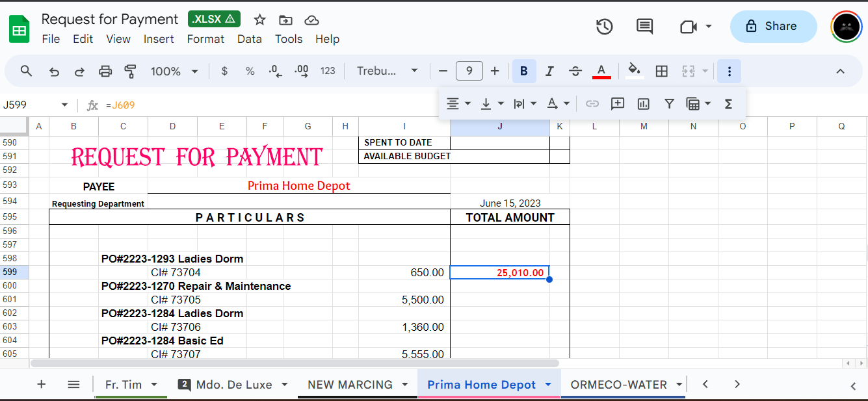Decrease decimal places
Screen dimensions: 868x401
[276, 71]
